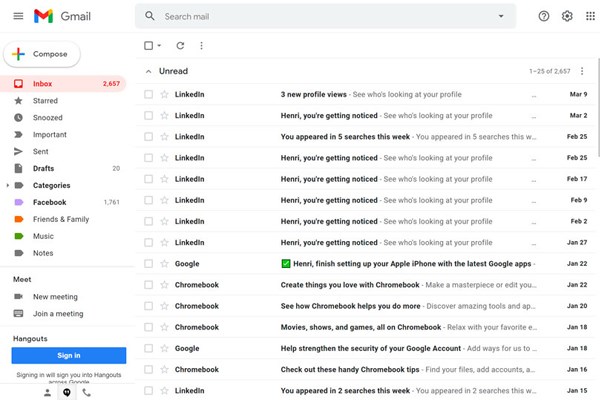Open the search options dropdown arrow
Image resolution: width=600 pixels, height=400 pixels.
(x=501, y=16)
